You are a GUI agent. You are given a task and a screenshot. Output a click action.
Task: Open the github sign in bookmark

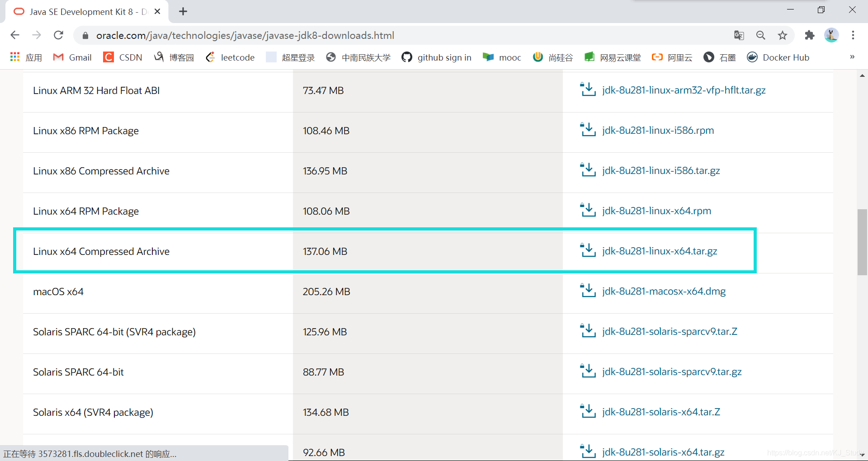(x=437, y=57)
